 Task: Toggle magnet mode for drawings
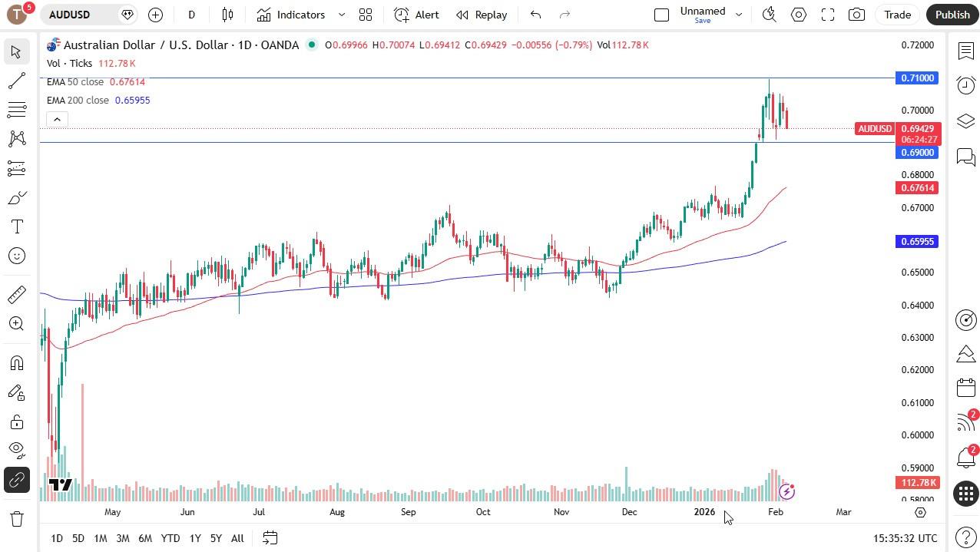pos(16,363)
